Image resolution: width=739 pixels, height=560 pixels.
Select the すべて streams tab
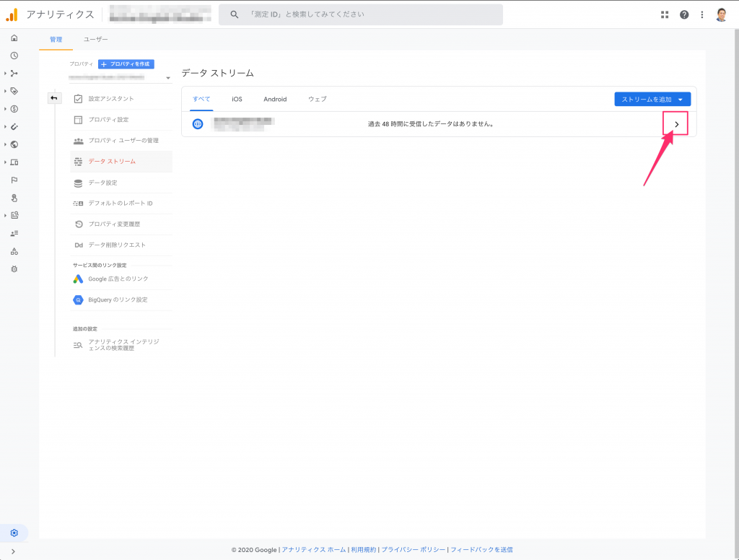tap(201, 100)
